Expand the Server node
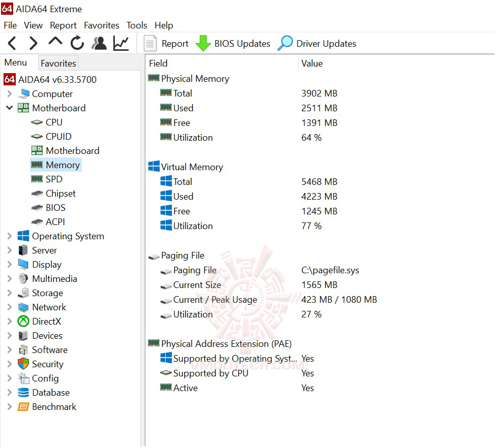This screenshot has height=448, width=496. click(10, 250)
